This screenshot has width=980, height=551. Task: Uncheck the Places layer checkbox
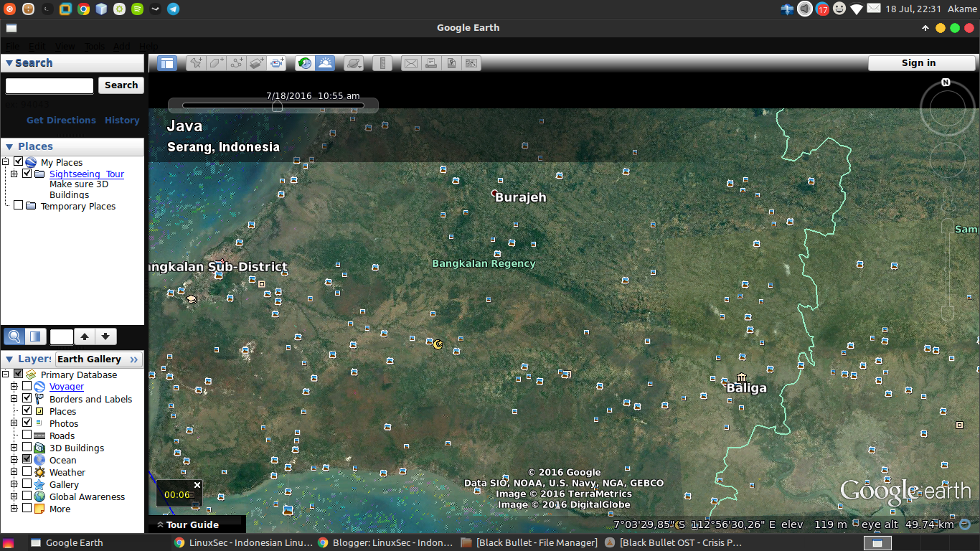[x=27, y=410]
